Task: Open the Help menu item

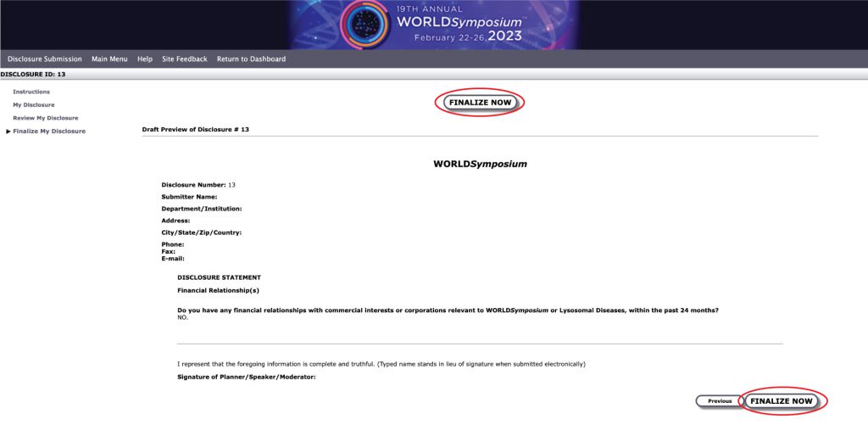Action: [145, 59]
